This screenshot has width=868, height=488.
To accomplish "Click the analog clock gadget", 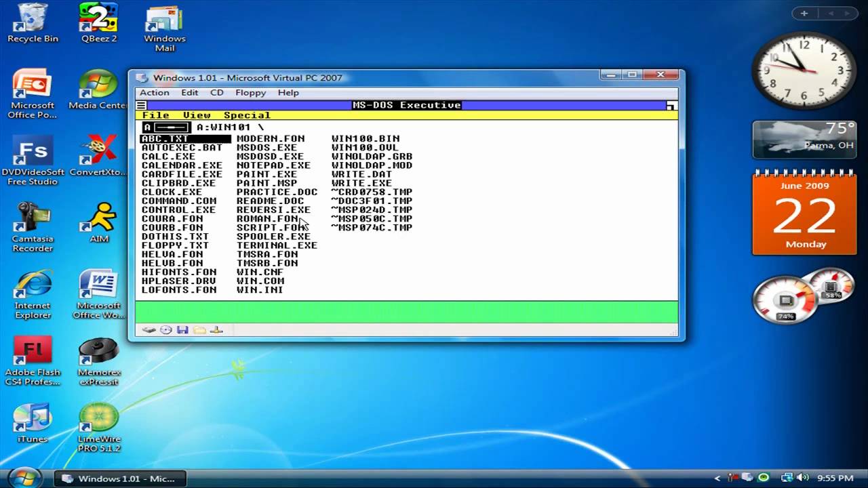I will (804, 70).
